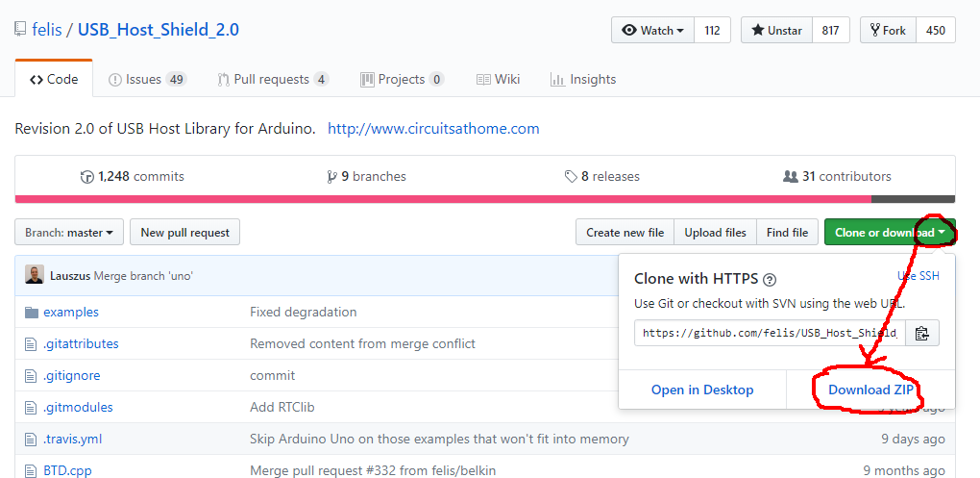Toggle Unstar on the repository
980x478 pixels.
(x=776, y=30)
